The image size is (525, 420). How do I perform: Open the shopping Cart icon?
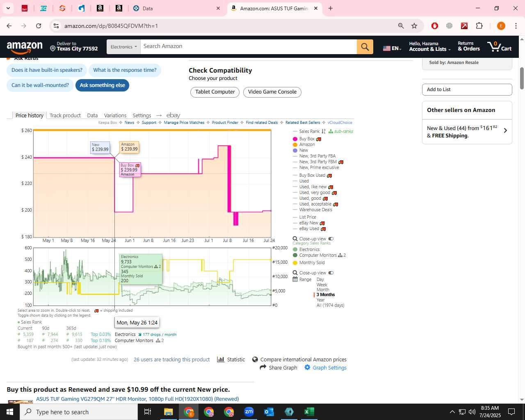click(x=499, y=46)
